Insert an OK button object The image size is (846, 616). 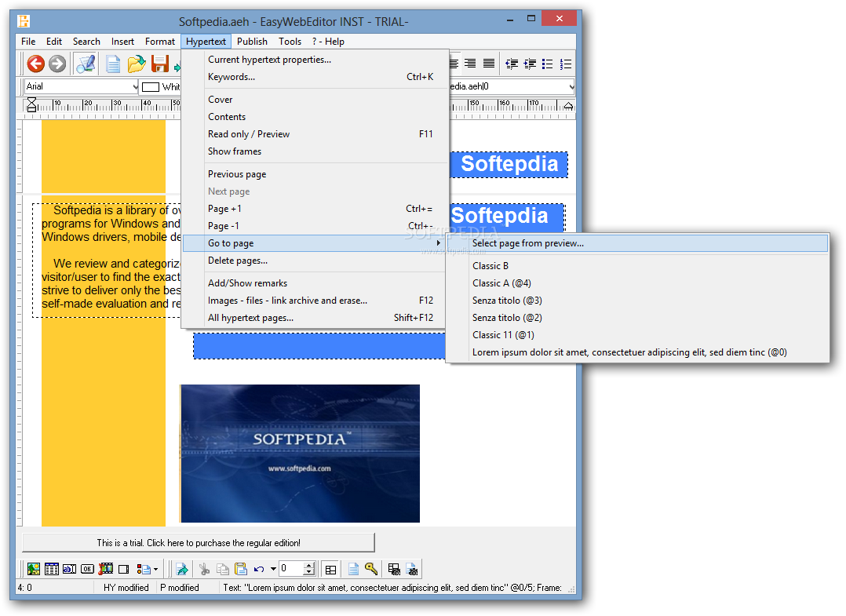[87, 569]
